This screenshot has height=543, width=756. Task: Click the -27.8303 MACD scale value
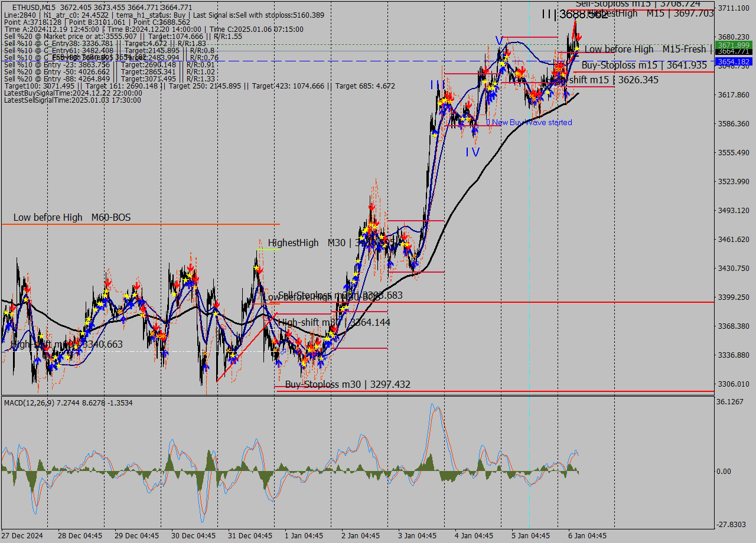tap(732, 524)
